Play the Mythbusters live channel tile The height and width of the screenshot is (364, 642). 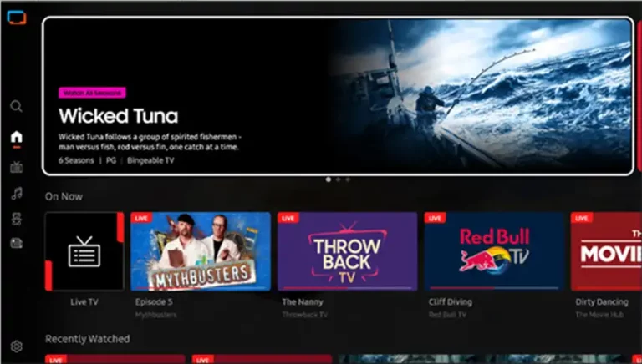point(201,251)
